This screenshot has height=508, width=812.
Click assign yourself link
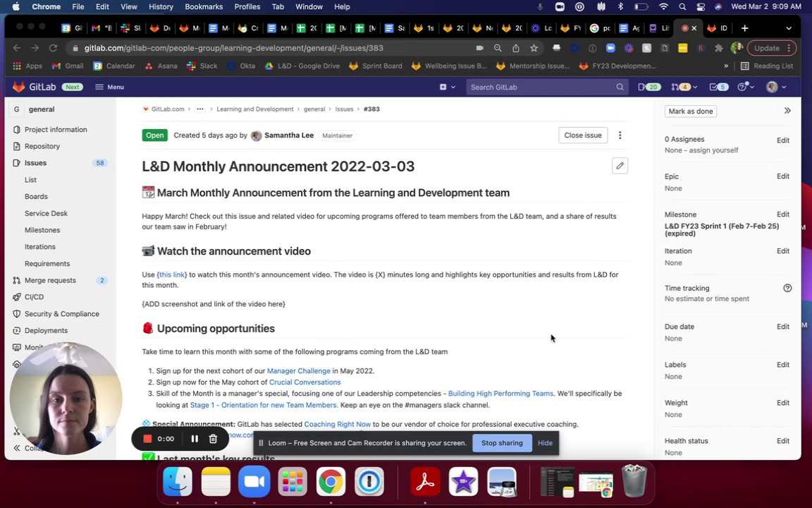tap(713, 150)
